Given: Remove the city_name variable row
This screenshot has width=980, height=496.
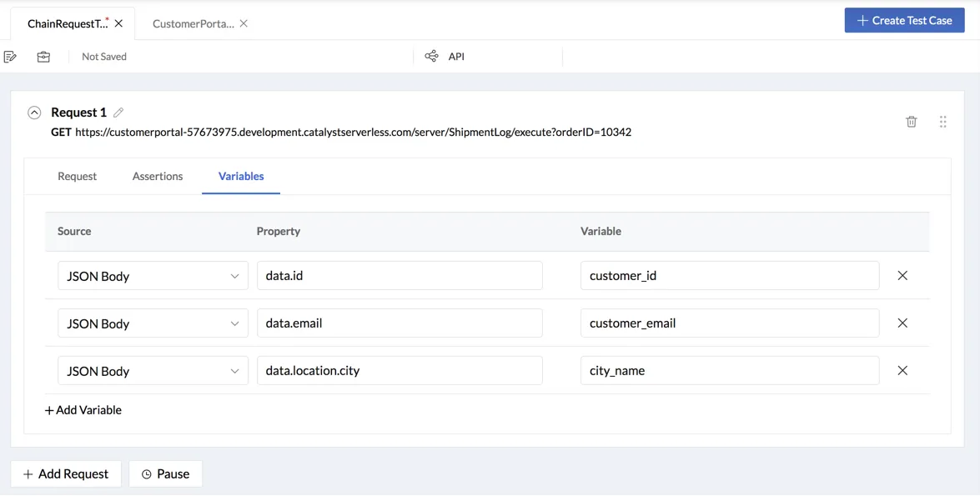Looking at the screenshot, I should coord(902,370).
